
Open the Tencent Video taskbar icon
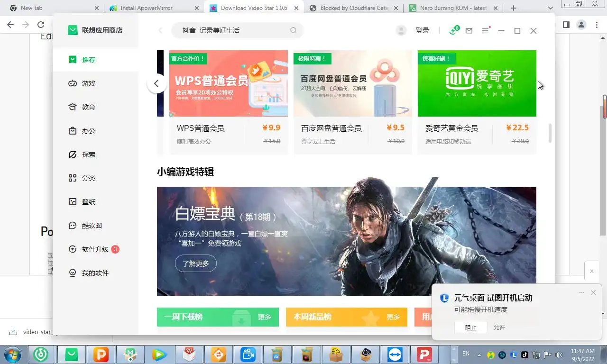tap(160, 355)
